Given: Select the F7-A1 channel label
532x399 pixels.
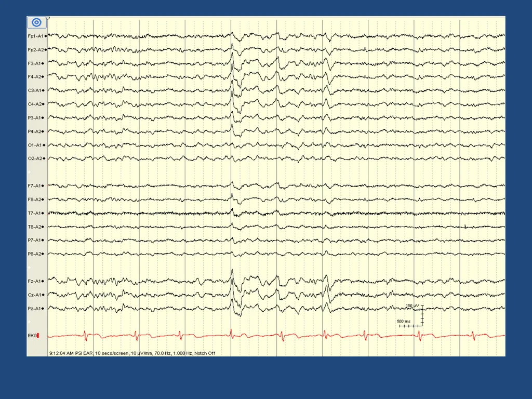Looking at the screenshot, I should tap(34, 186).
